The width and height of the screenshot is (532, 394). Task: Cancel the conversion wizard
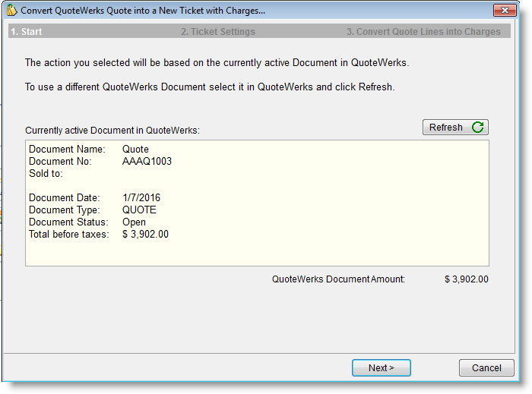(x=486, y=368)
